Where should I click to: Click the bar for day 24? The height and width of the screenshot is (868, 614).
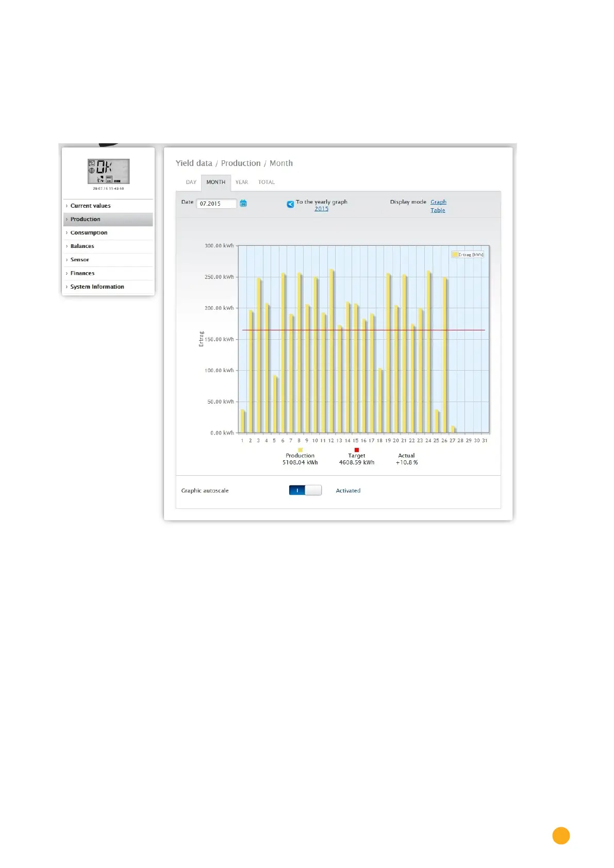[428, 352]
